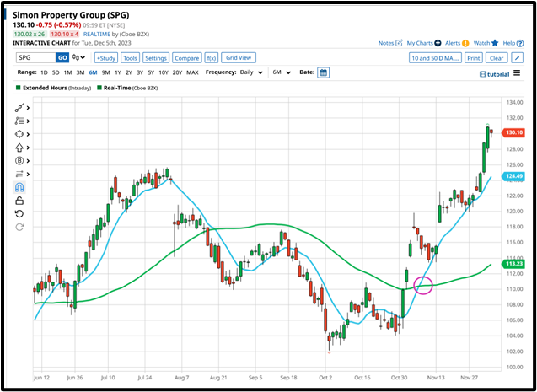Image resolution: width=537 pixels, height=392 pixels.
Task: Open the 10 and 50 D MA template dropdown
Action: pos(435,58)
